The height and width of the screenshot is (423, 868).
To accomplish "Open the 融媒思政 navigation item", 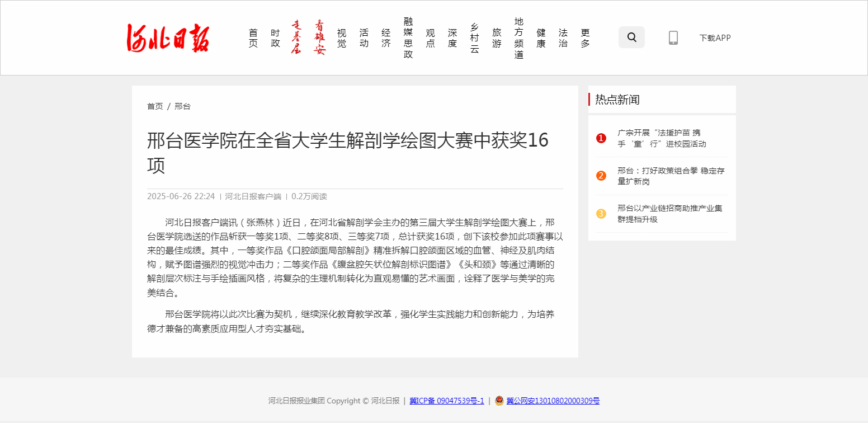I will point(408,38).
